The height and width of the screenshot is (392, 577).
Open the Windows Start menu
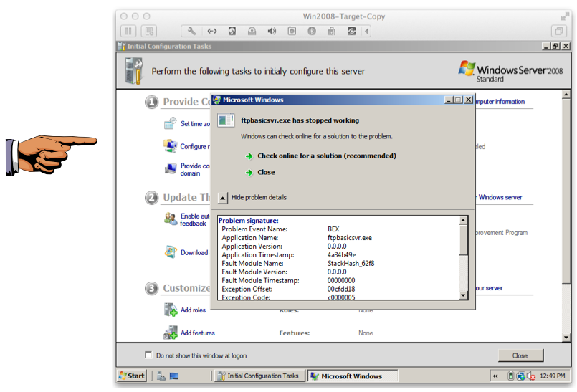132,376
